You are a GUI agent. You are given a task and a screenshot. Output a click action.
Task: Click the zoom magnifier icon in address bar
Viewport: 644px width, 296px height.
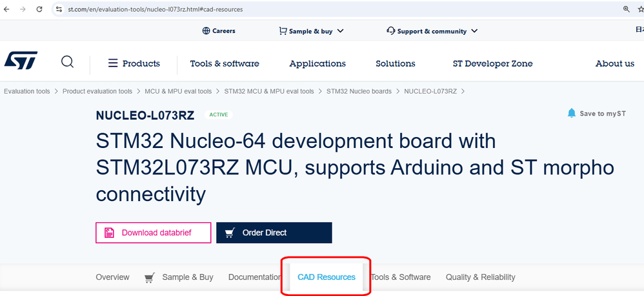click(627, 9)
